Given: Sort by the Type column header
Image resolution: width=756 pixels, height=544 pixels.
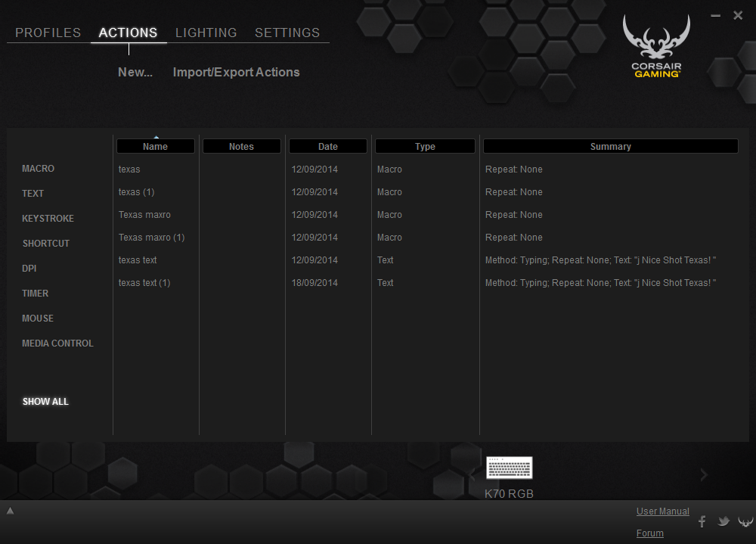Looking at the screenshot, I should tap(425, 146).
